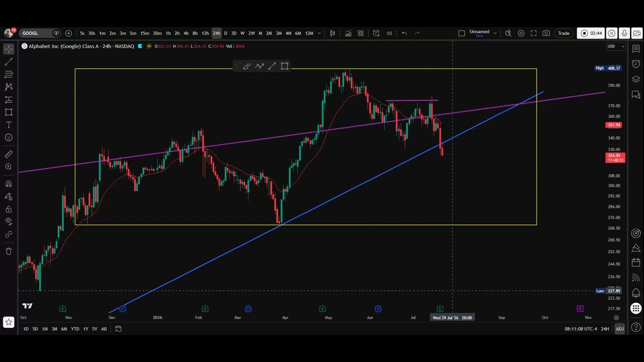Screen dimensions: 644x362
Task: Switch to the D daily timeframe
Action: pyautogui.click(x=225, y=33)
